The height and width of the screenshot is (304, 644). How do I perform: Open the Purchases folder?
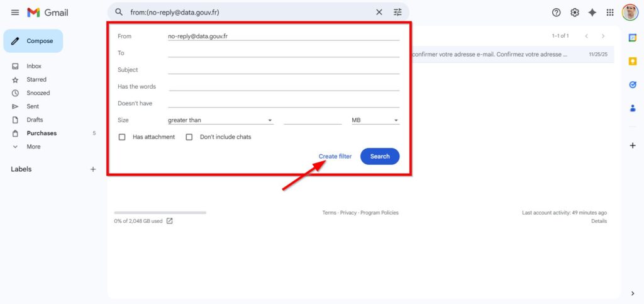point(42,133)
